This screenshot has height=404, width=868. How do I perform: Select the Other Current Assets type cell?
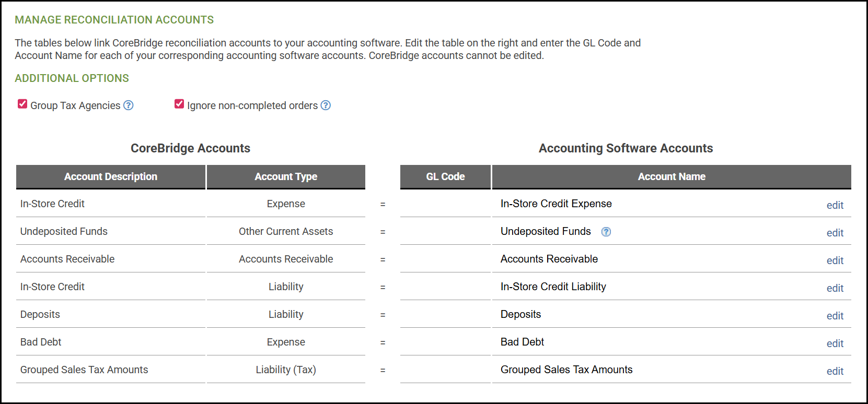286,231
